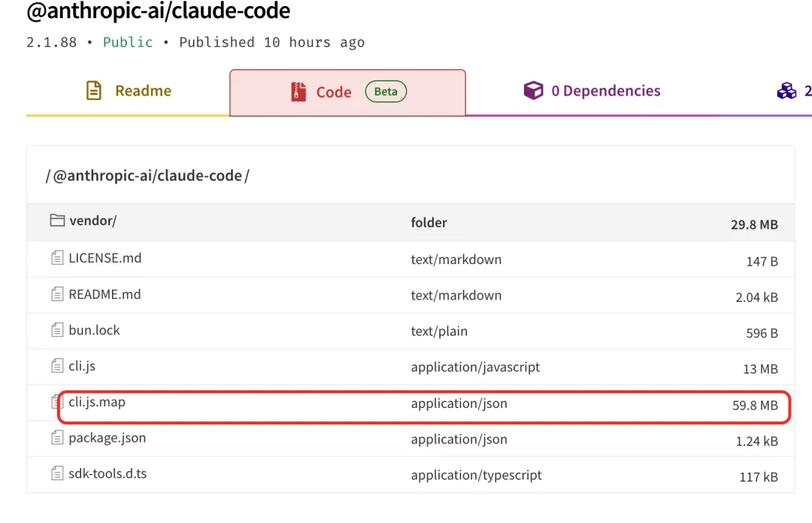The image size is (812, 523).
Task: Switch to the Readme tab
Action: (x=142, y=91)
